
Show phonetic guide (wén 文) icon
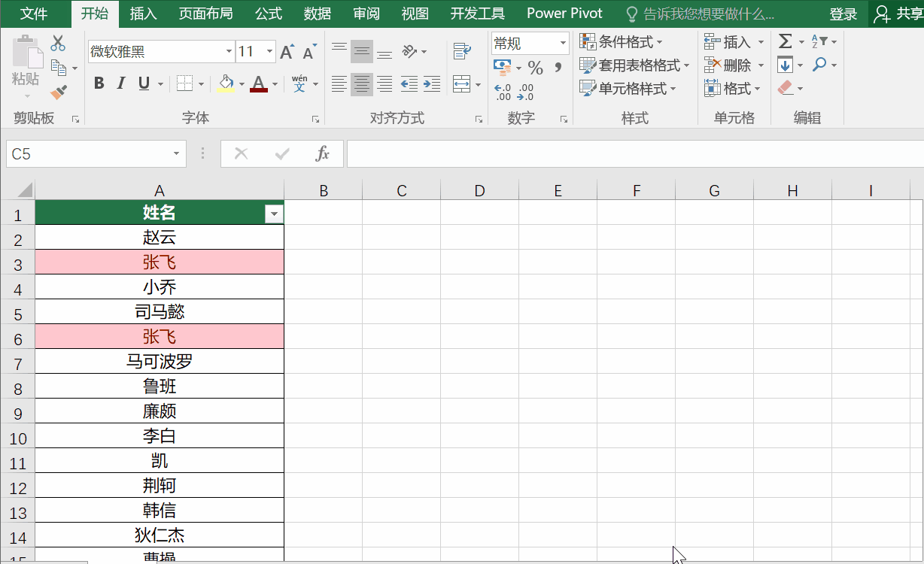[x=299, y=83]
